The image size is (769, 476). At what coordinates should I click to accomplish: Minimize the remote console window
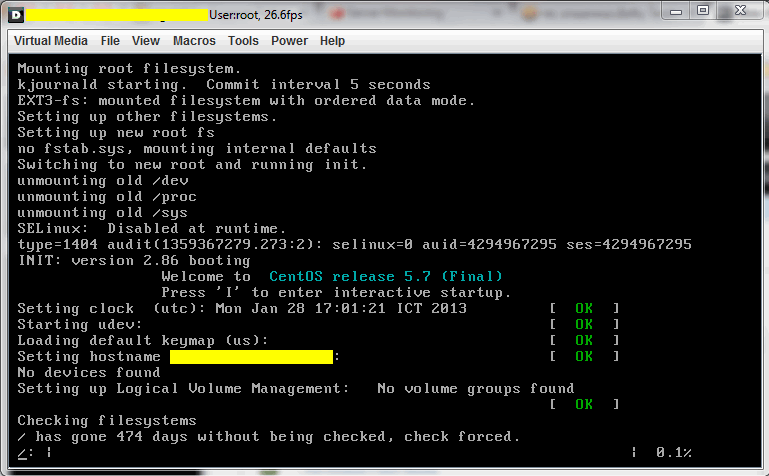tap(676, 11)
